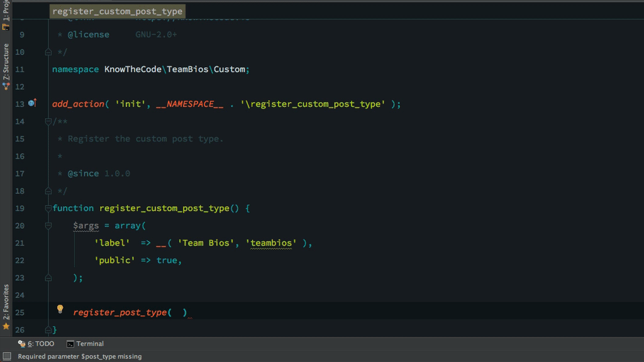
Task: Click the fold end marker at line 26
Action: [48, 329]
